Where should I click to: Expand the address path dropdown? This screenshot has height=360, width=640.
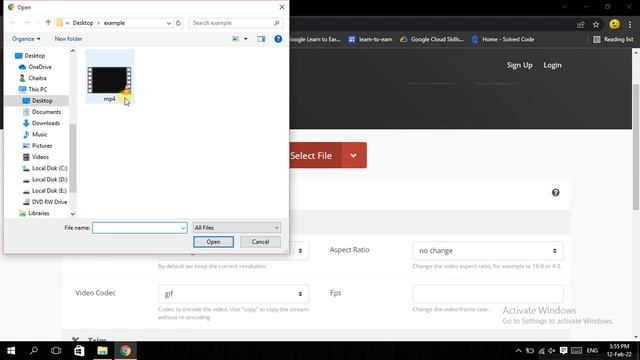pyautogui.click(x=169, y=23)
